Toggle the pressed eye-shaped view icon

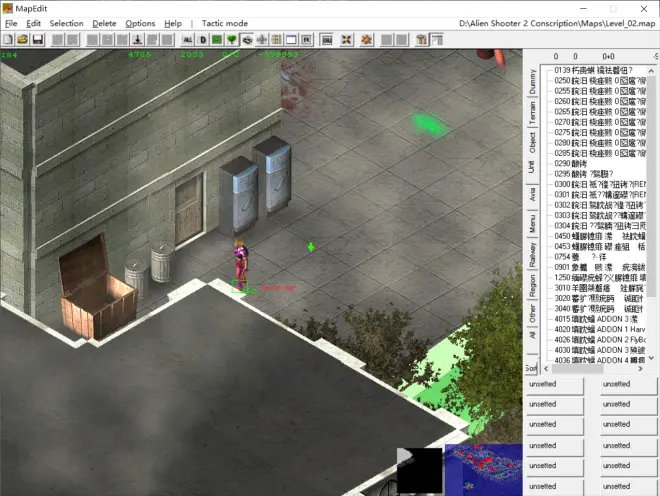247,40
